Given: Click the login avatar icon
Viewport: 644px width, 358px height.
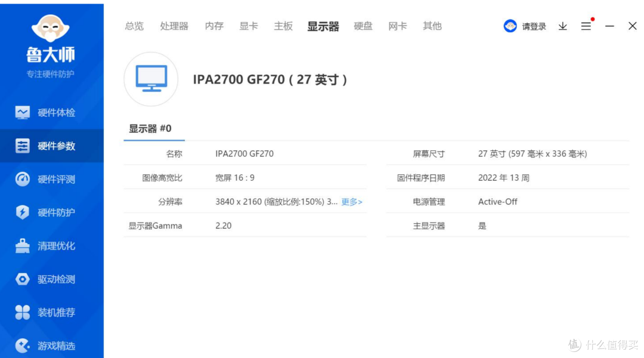Looking at the screenshot, I should pyautogui.click(x=510, y=26).
